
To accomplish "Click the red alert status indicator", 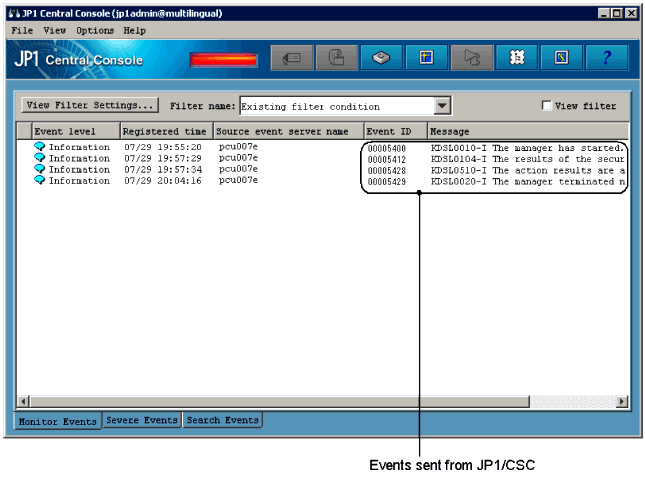I will 222,60.
